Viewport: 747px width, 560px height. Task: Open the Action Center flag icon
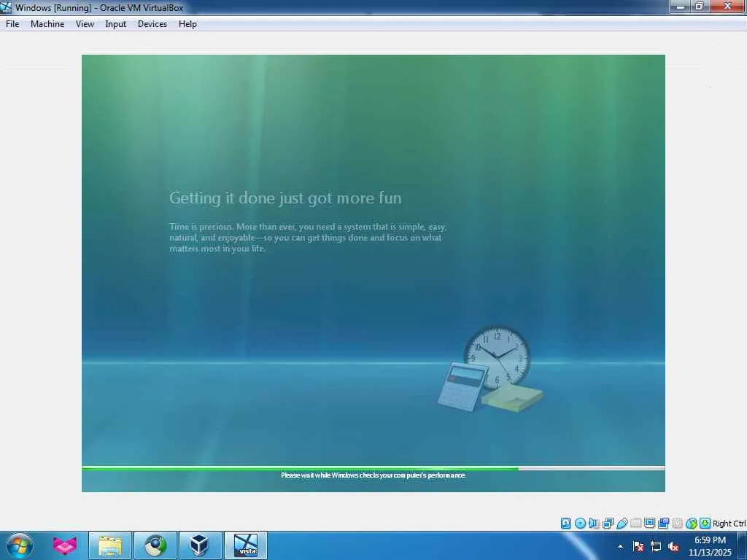(638, 547)
